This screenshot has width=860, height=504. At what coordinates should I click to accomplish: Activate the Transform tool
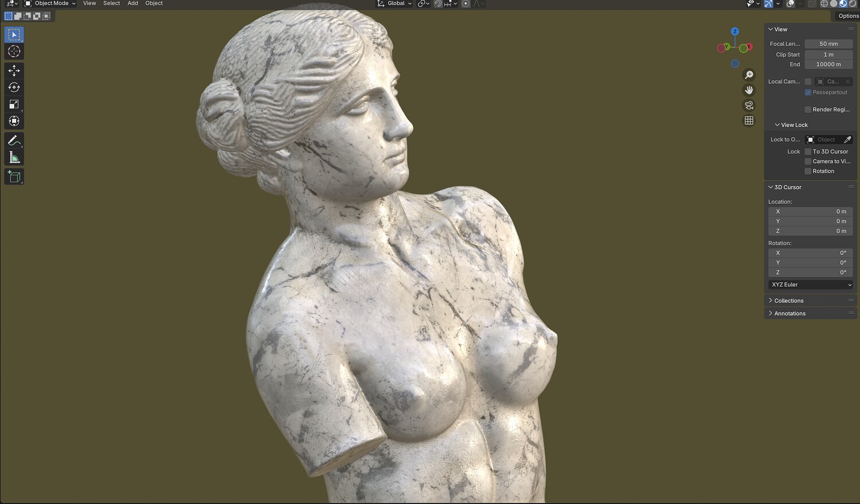click(x=14, y=121)
